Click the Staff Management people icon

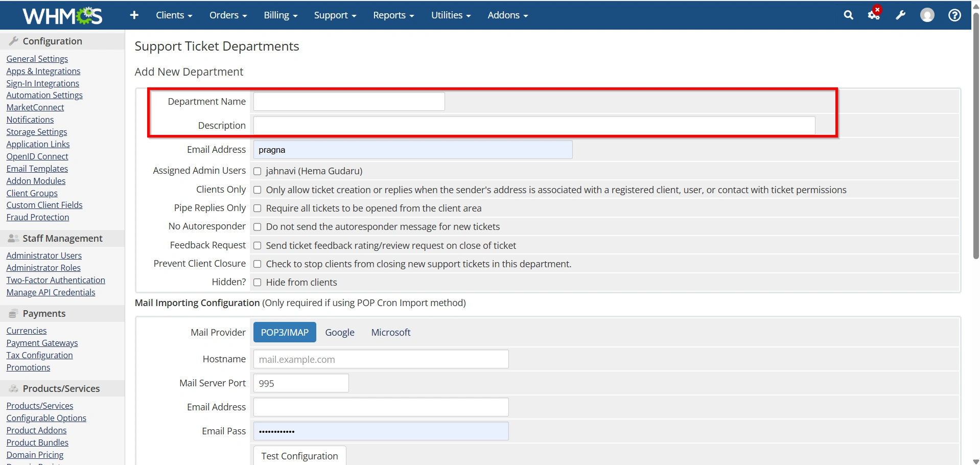[14, 238]
